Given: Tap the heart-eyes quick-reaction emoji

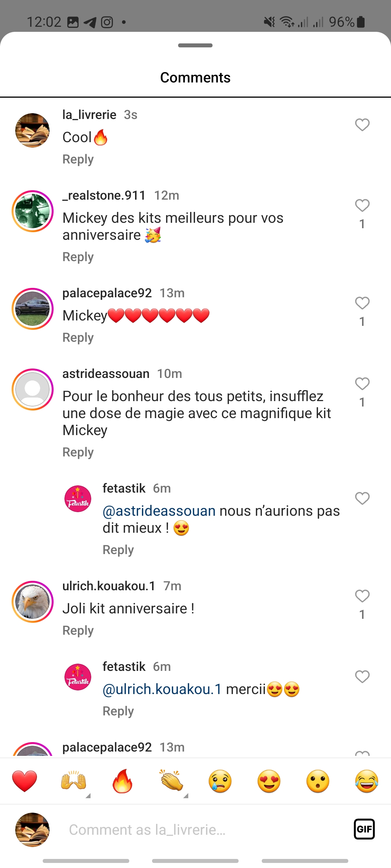Looking at the screenshot, I should 269,781.
